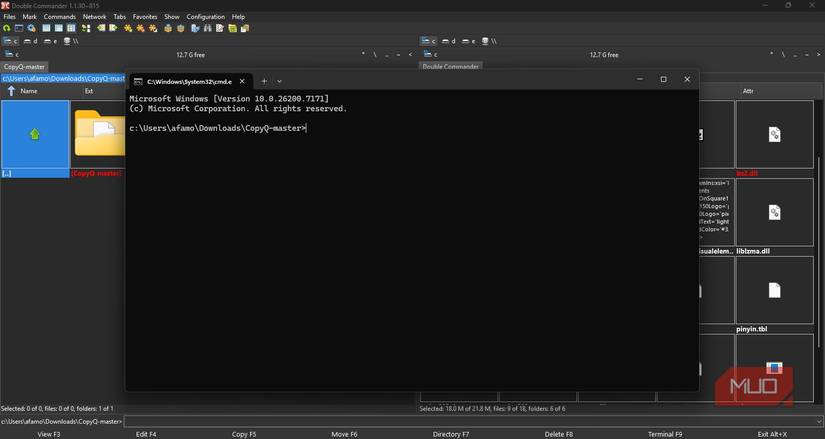The height and width of the screenshot is (439, 825).
Task: Sort by Name column header in left panel
Action: 28,91
